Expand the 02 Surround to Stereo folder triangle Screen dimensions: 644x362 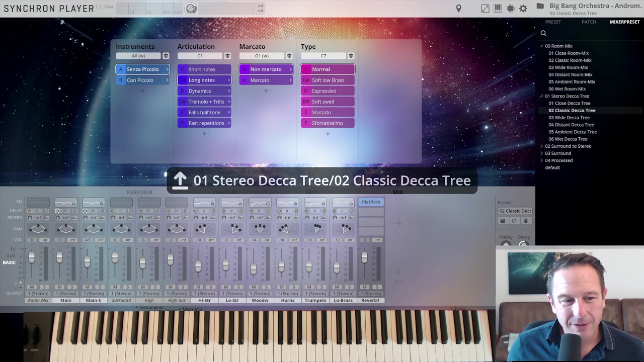pyautogui.click(x=541, y=146)
